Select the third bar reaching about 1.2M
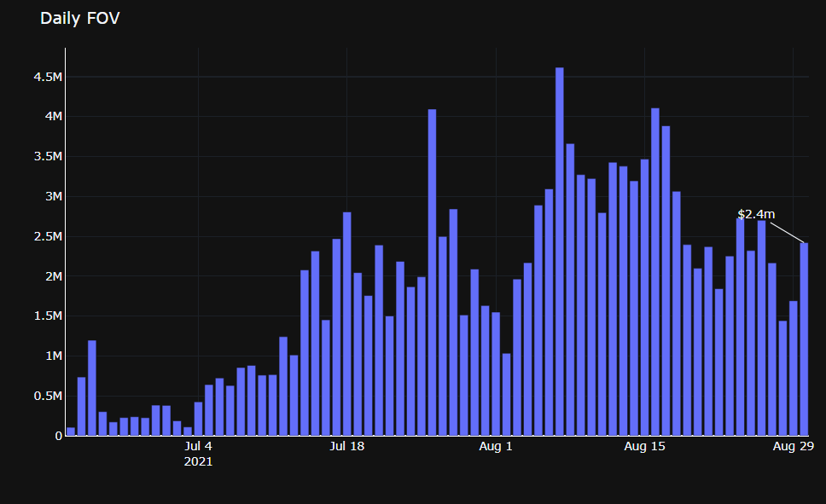 [x=91, y=388]
